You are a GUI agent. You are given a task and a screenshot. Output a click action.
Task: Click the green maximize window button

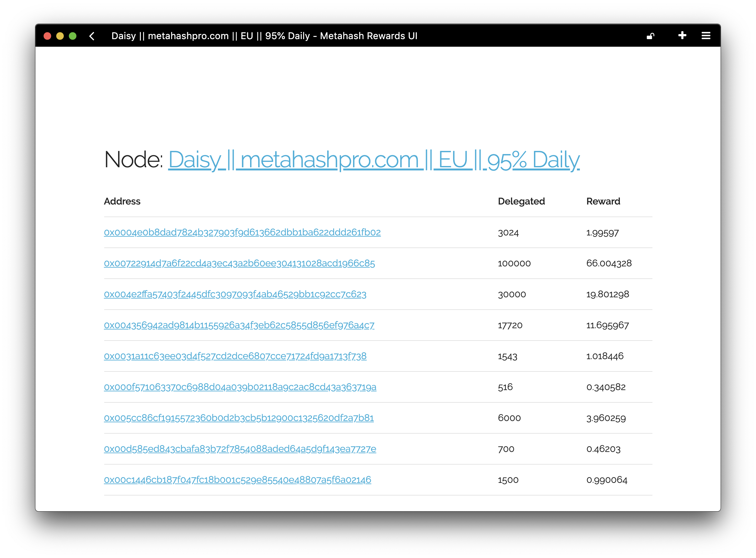coord(73,36)
